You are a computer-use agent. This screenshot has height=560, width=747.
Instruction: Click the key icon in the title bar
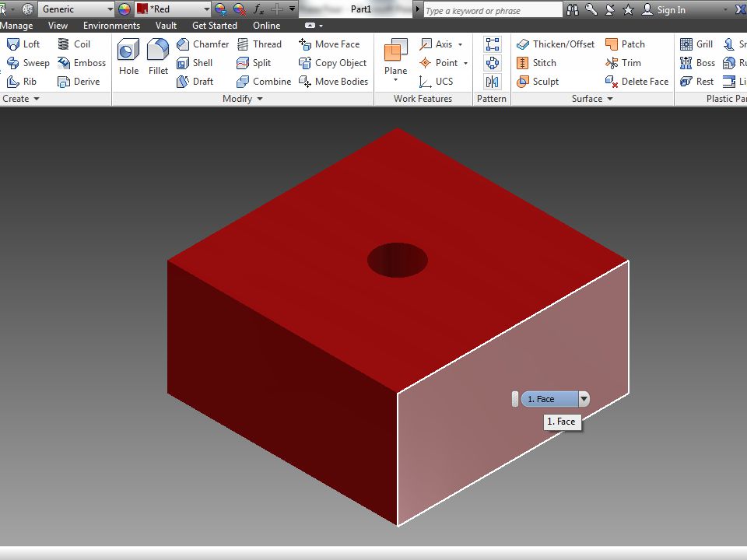coord(591,9)
